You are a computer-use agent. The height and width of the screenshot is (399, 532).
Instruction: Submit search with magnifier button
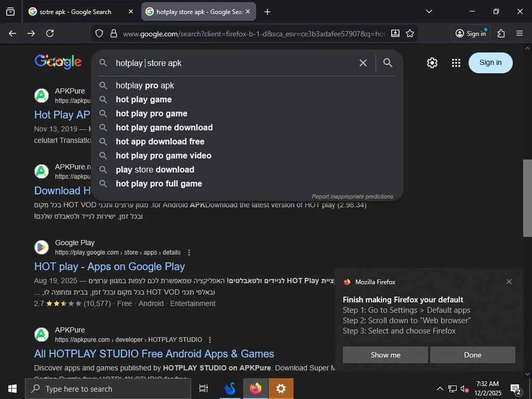click(x=388, y=63)
